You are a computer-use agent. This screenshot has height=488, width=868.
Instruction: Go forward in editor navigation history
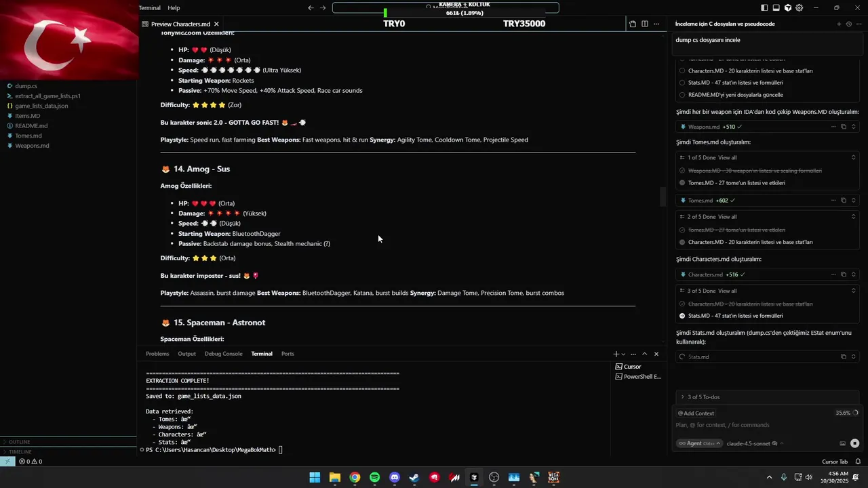coord(323,8)
